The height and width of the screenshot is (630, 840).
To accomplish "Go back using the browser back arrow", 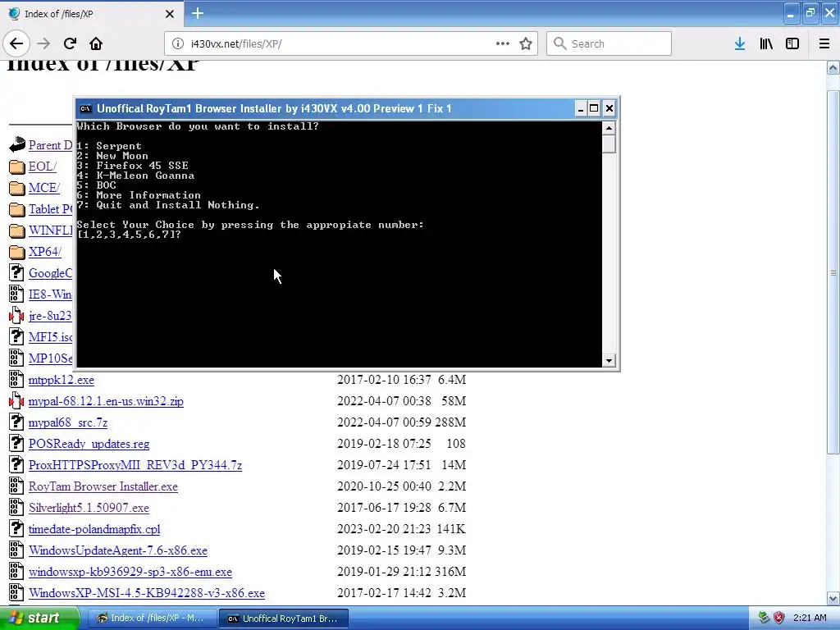I will [x=16, y=43].
